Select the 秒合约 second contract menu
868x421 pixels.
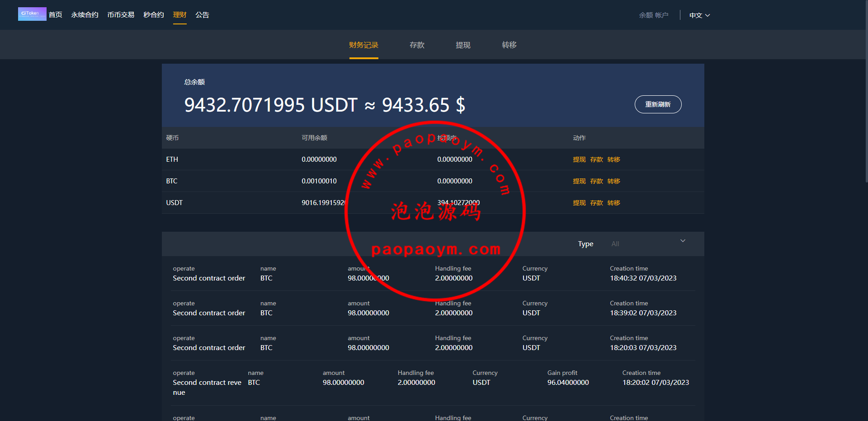click(153, 15)
